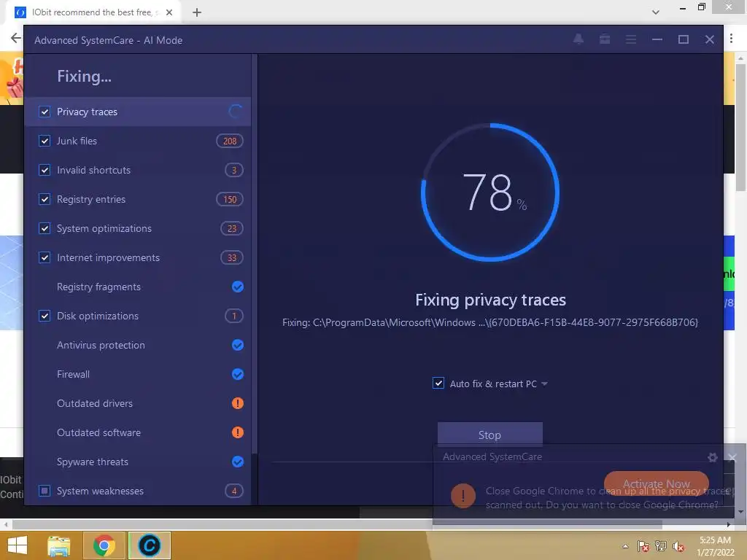Click the Activate Now button
This screenshot has height=560, width=747.
(x=656, y=484)
